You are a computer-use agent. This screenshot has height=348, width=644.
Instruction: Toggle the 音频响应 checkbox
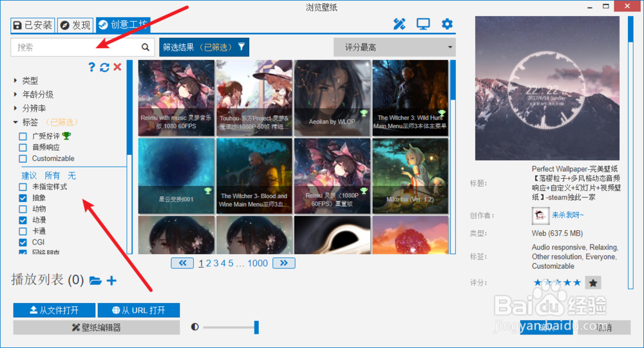(23, 147)
